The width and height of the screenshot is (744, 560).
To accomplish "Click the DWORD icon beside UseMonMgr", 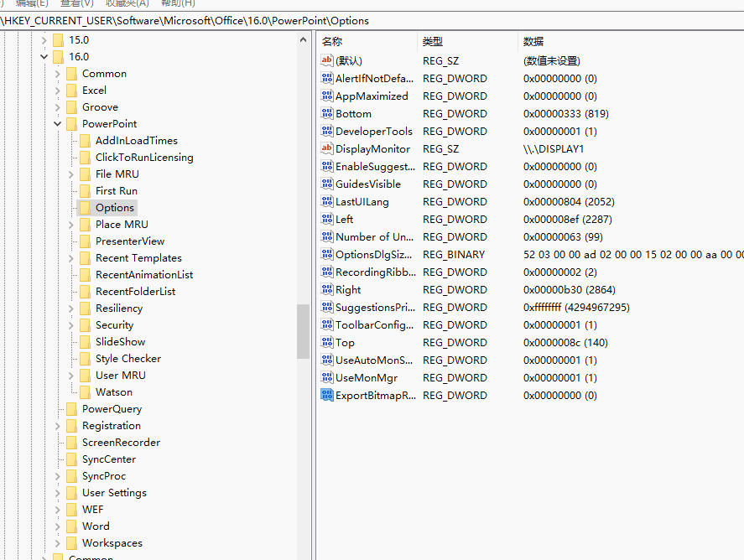I will click(x=326, y=377).
